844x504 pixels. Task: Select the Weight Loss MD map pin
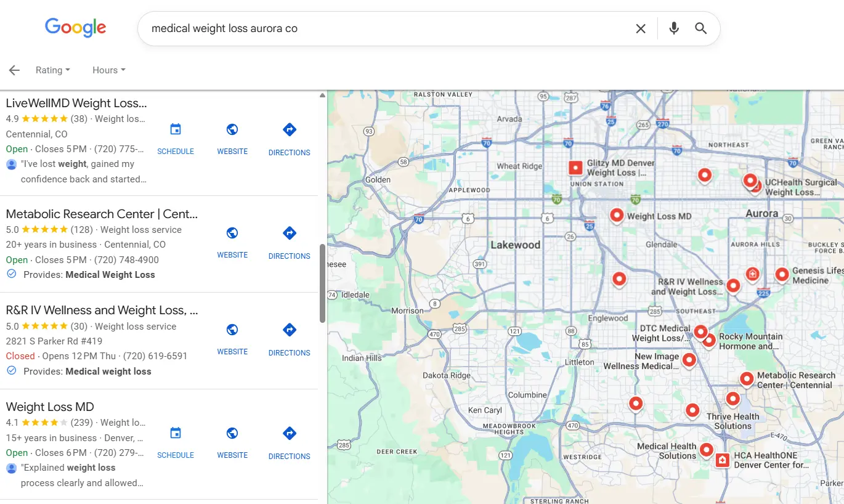[x=617, y=215]
